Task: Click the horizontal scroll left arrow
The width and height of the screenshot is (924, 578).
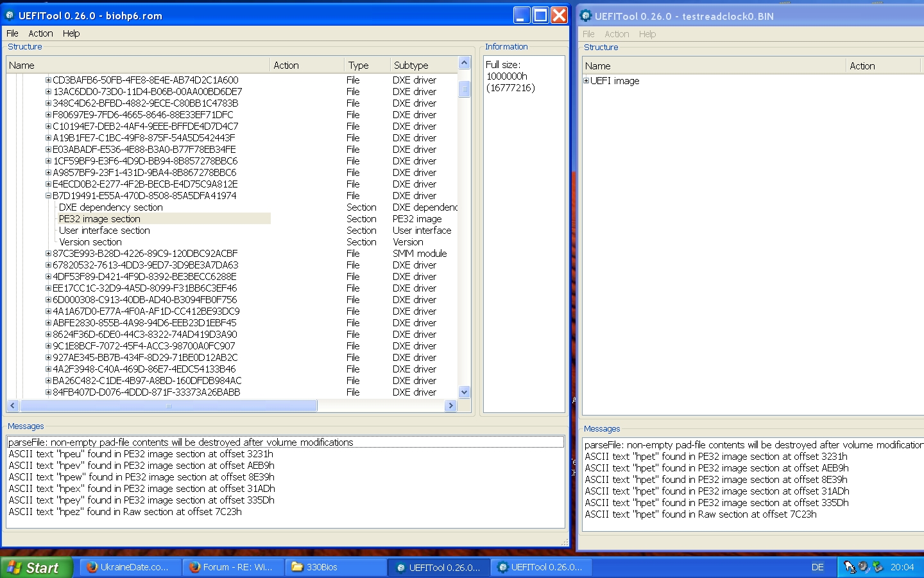Action: (x=13, y=406)
